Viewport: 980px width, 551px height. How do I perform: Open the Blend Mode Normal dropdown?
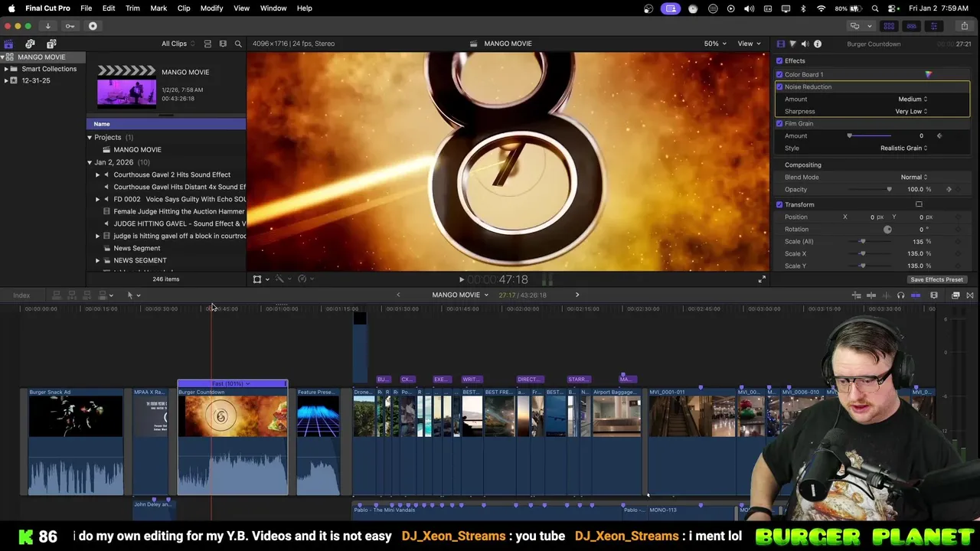point(913,177)
